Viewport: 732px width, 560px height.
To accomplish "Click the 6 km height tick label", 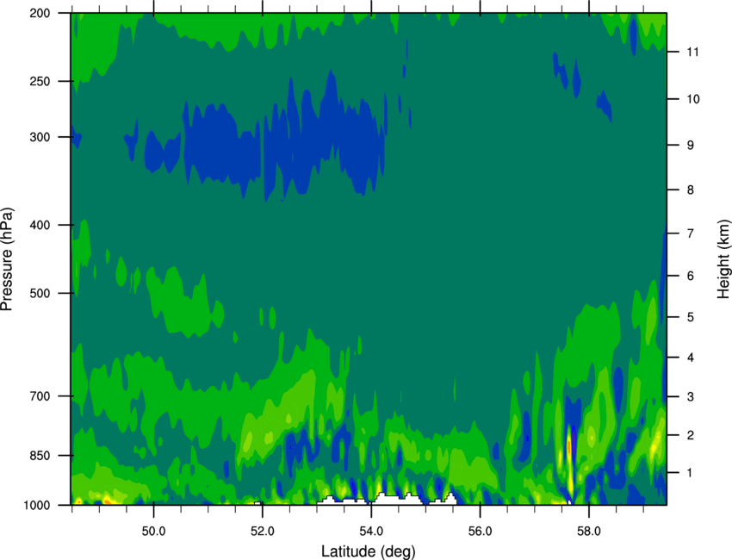I will click(691, 276).
